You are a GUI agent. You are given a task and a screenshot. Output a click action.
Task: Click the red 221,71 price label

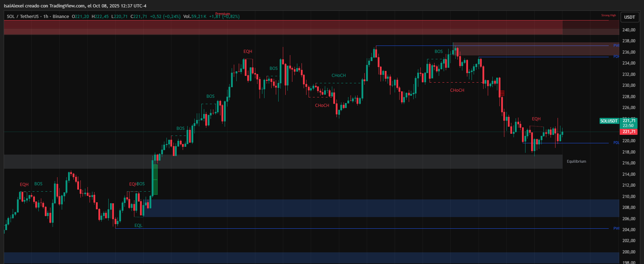[628, 132]
